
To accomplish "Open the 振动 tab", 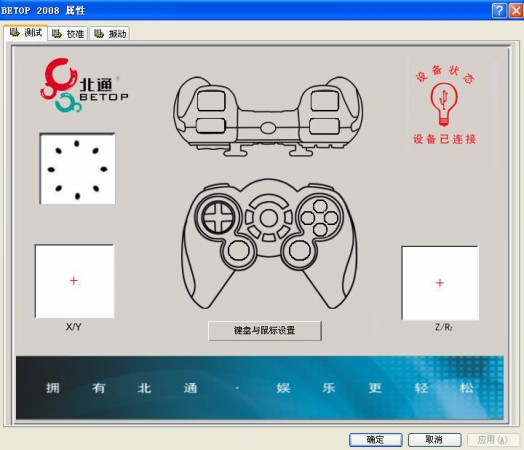I will [110, 34].
